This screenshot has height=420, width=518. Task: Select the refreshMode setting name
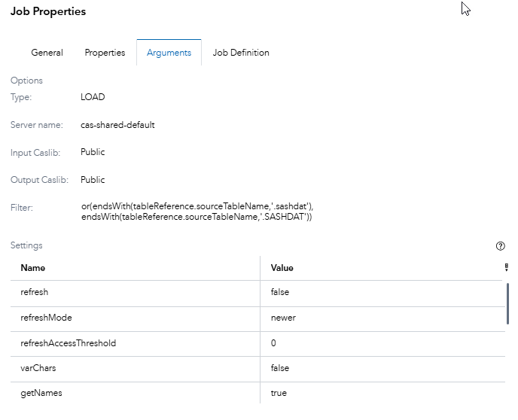46,318
